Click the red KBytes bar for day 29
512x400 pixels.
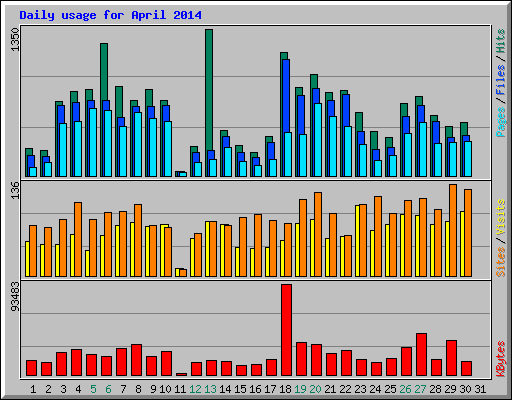tap(451, 358)
